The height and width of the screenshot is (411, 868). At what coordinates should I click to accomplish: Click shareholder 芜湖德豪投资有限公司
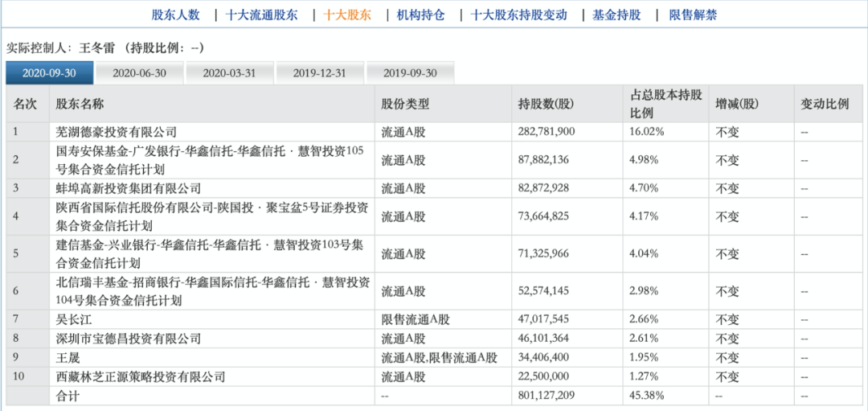click(x=116, y=132)
